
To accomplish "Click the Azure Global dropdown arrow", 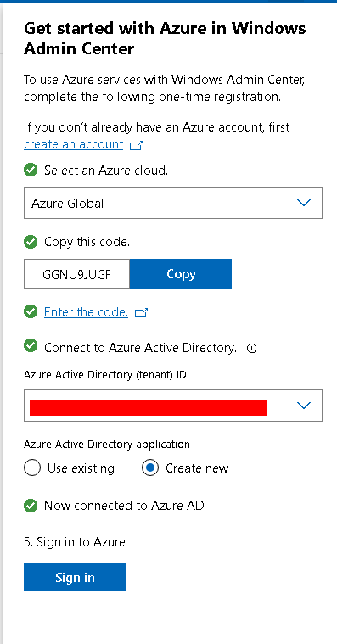I will [304, 203].
